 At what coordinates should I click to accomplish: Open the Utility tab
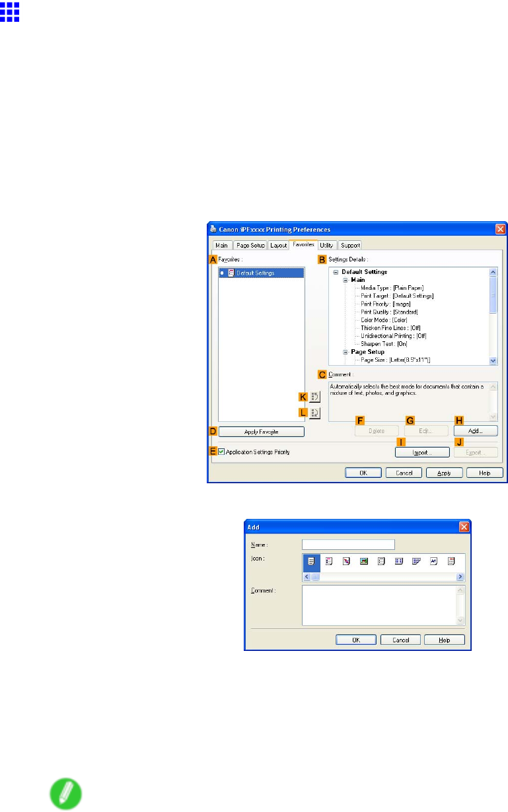coord(326,246)
